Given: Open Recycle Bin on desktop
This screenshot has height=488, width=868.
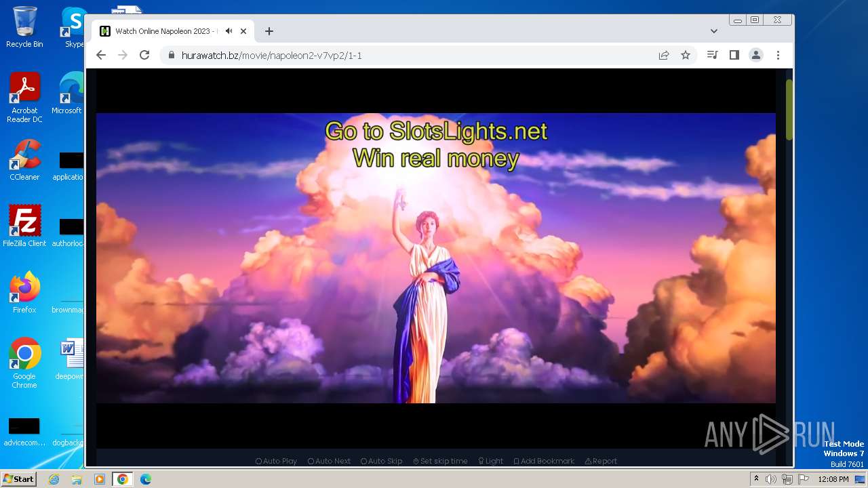Looking at the screenshot, I should click(24, 27).
